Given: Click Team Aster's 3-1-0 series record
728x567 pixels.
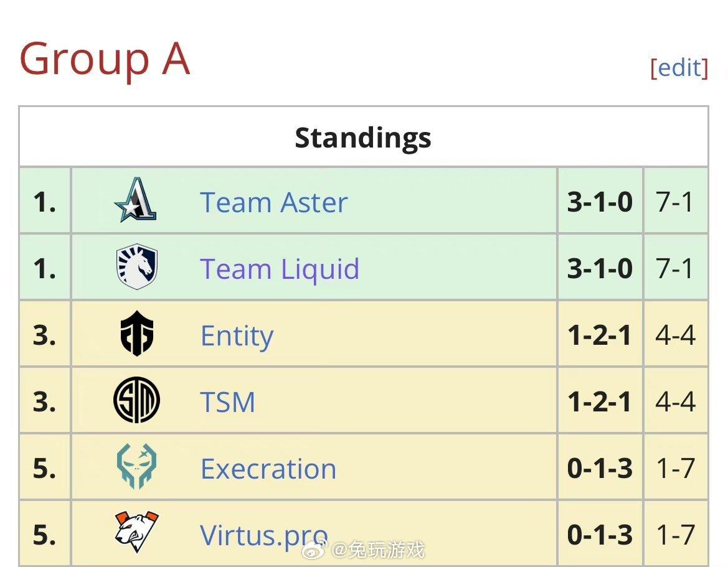Looking at the screenshot, I should pos(600,203).
